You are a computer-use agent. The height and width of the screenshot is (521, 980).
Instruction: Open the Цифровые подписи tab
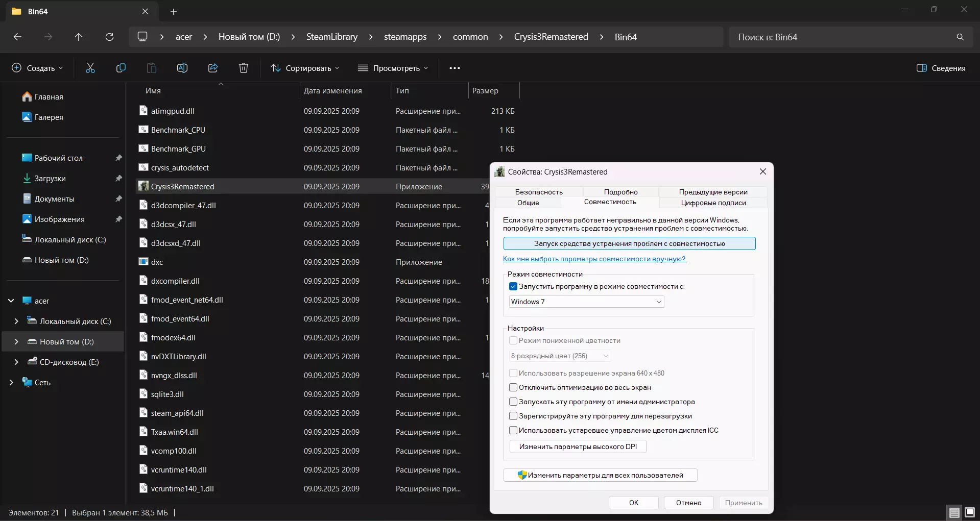click(x=713, y=203)
